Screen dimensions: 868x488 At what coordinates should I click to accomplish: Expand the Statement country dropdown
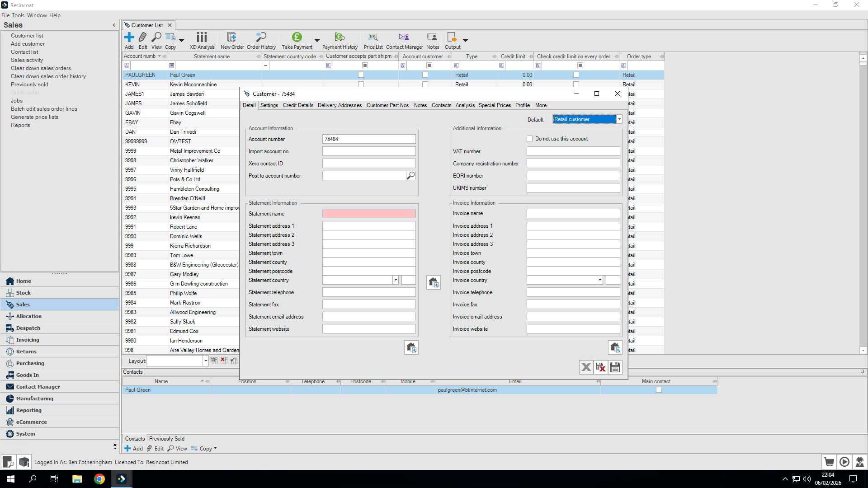[x=395, y=280]
